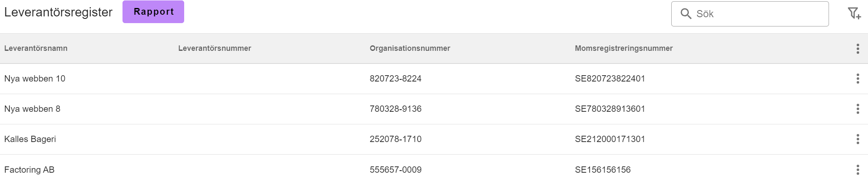The image size is (868, 179).
Task: Open the add filter icon
Action: tap(854, 13)
